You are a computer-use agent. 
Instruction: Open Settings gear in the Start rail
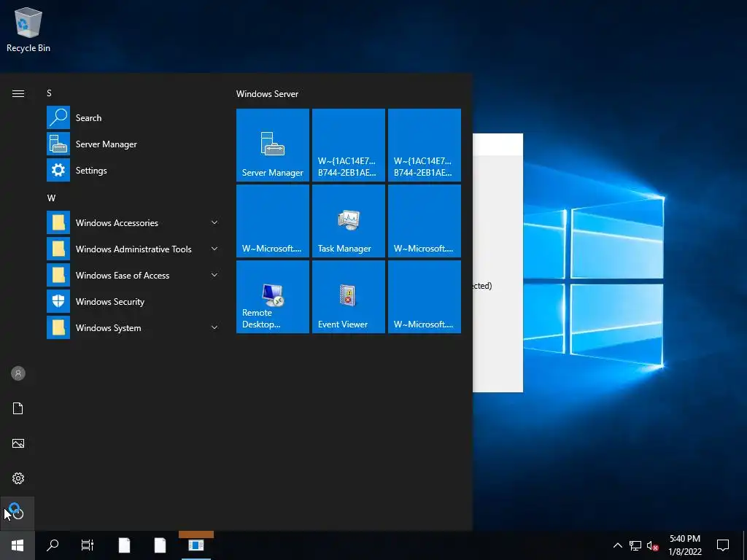point(18,478)
